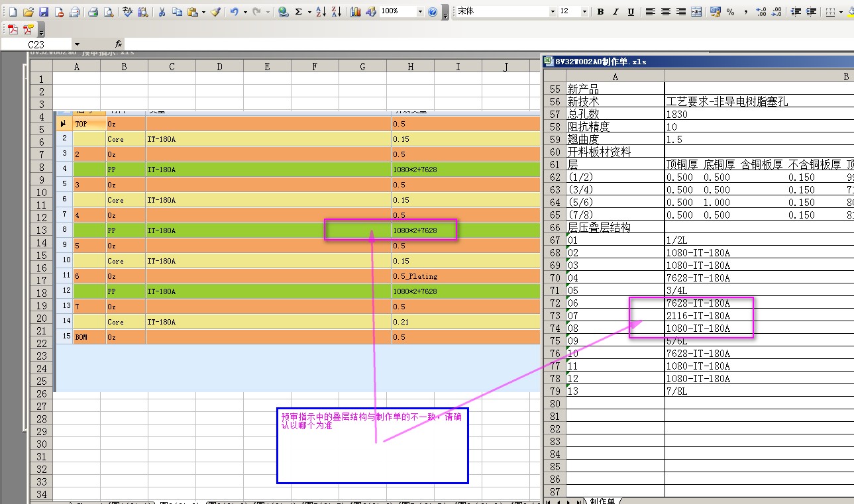This screenshot has height=504, width=854.
Task: Open Borders style dropdown arrow
Action: (841, 12)
